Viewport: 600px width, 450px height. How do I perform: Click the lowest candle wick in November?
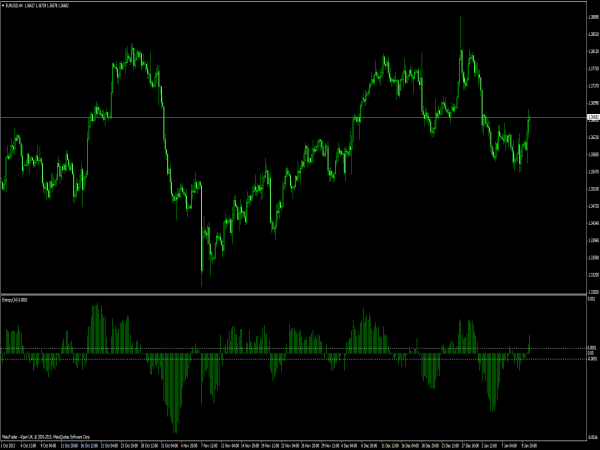(202, 285)
